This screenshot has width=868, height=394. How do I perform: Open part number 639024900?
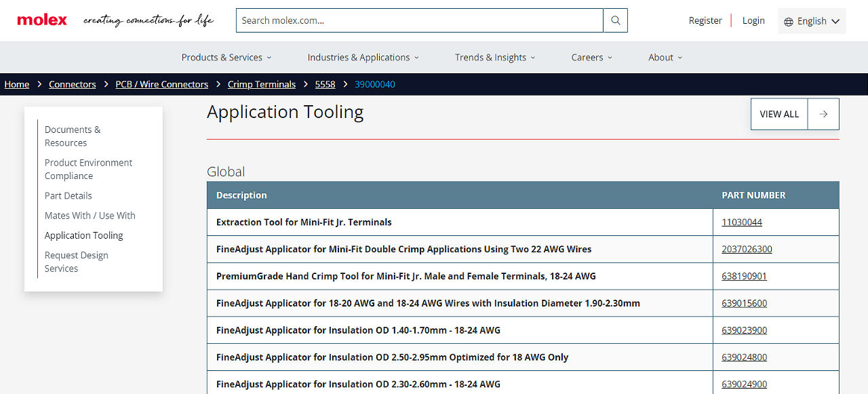(745, 385)
